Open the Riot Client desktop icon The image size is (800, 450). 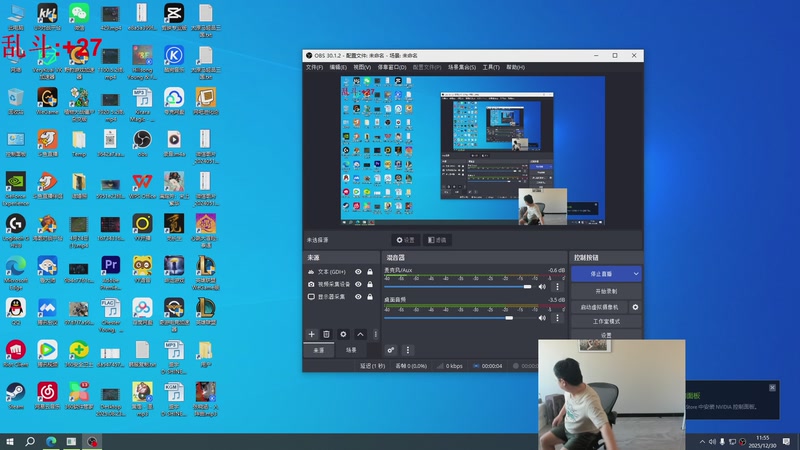tap(16, 354)
